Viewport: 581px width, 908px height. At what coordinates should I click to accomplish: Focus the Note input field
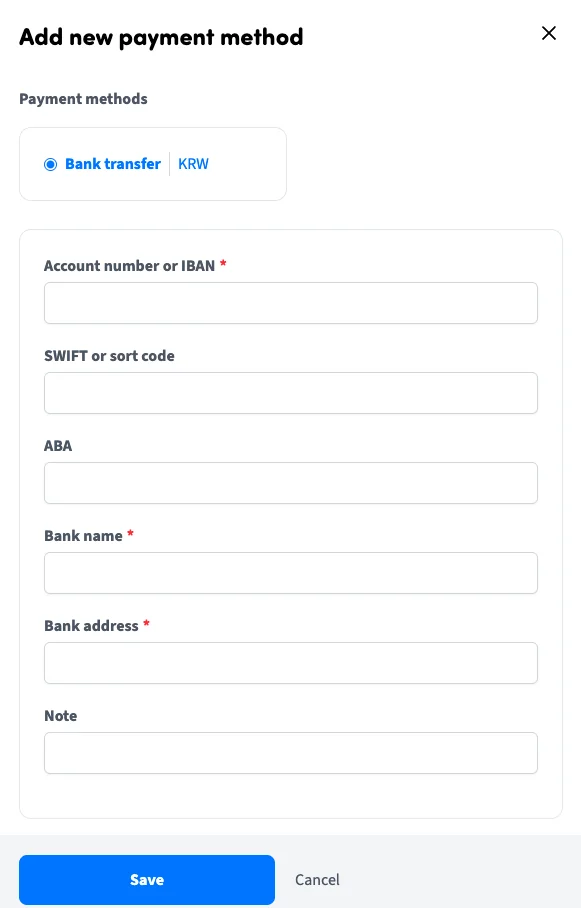(x=290, y=753)
